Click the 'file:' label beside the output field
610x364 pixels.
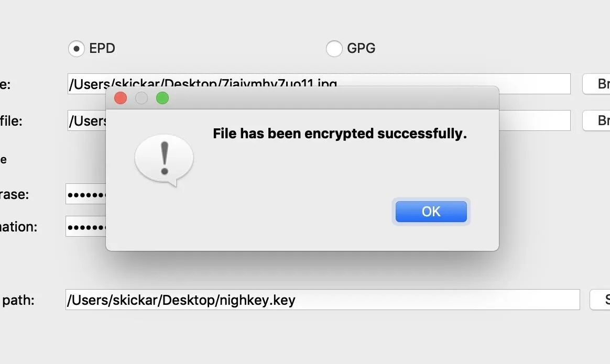point(12,121)
